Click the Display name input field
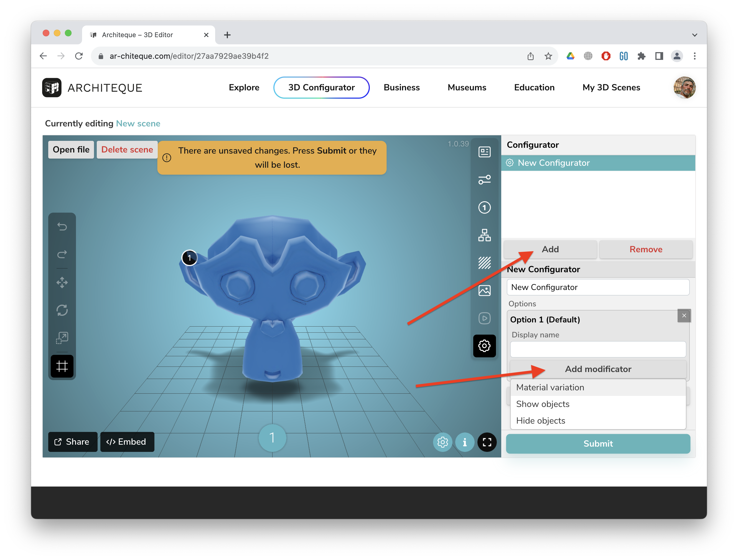 pos(597,349)
